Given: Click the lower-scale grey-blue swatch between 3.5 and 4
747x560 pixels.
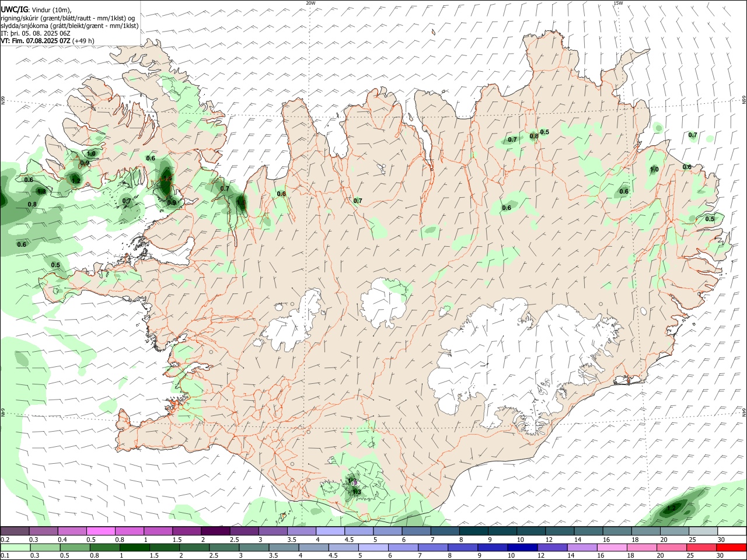Looking at the screenshot, I should 284,547.
